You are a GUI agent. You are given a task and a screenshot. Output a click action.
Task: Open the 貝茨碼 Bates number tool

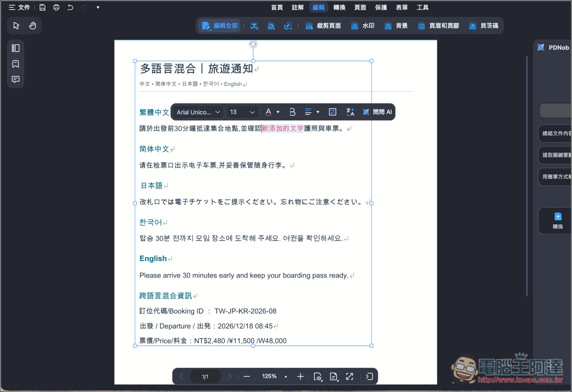pos(484,26)
